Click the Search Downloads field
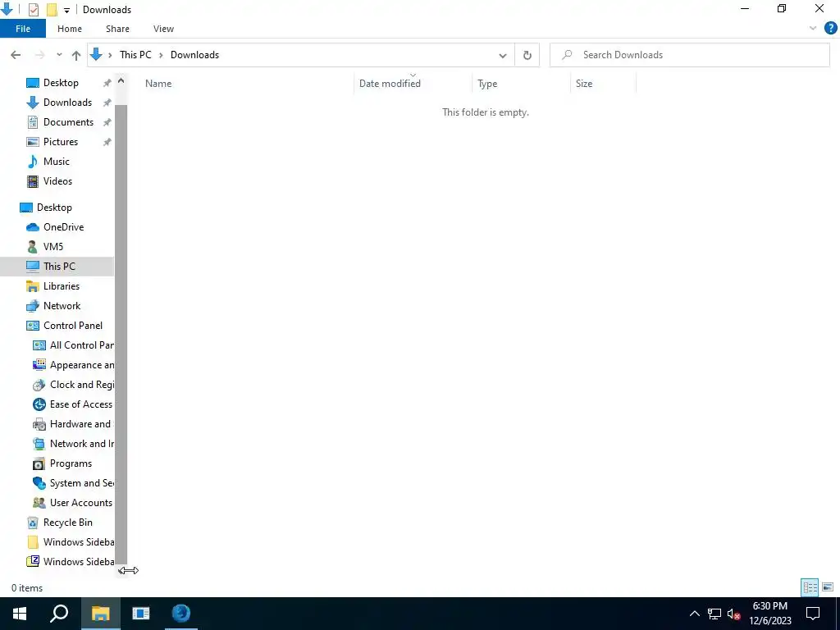The height and width of the screenshot is (630, 840). (x=689, y=55)
